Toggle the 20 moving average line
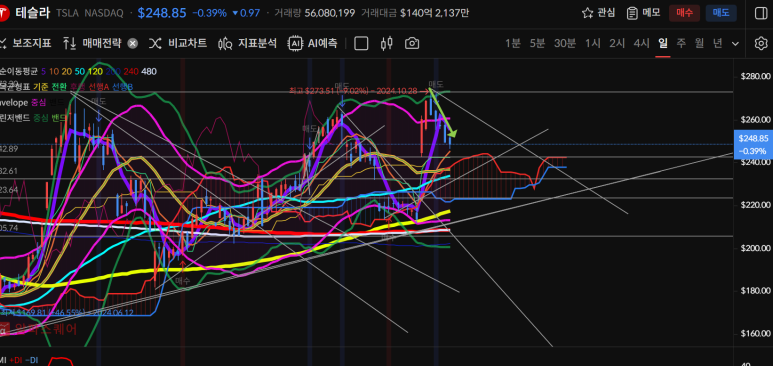Image resolution: width=773 pixels, height=366 pixels. pyautogui.click(x=66, y=72)
